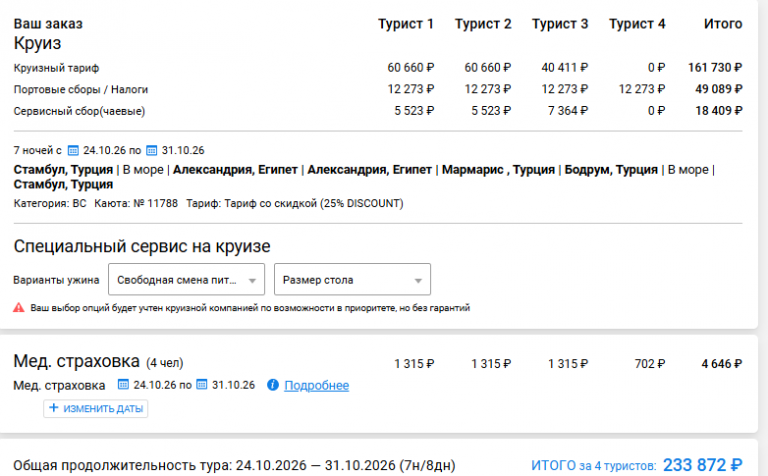Click the Общая продолжительность тура line
The image size is (768, 476).
[234, 465]
